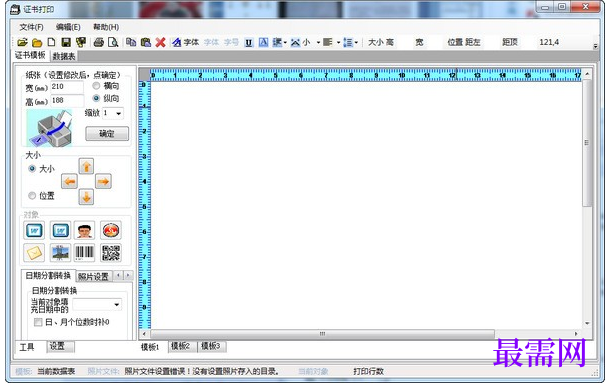The height and width of the screenshot is (384, 605).
Task: Click the left arrow adjust button
Action: click(x=69, y=181)
